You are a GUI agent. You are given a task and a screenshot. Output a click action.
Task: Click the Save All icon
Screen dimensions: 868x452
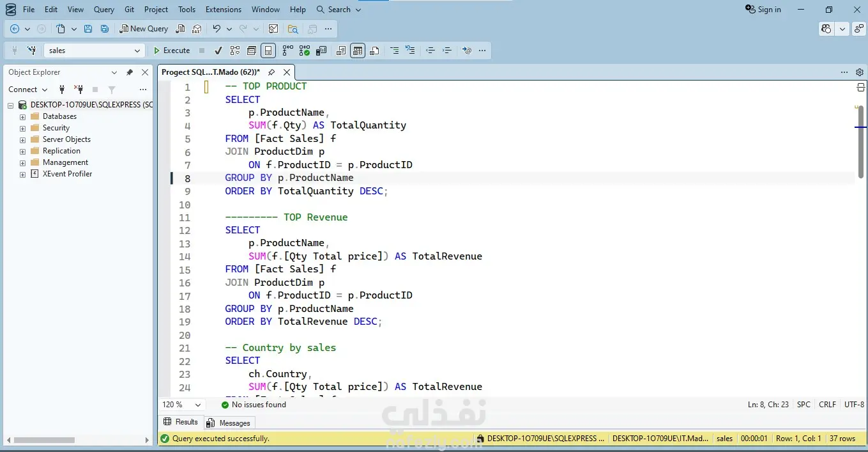pos(105,29)
